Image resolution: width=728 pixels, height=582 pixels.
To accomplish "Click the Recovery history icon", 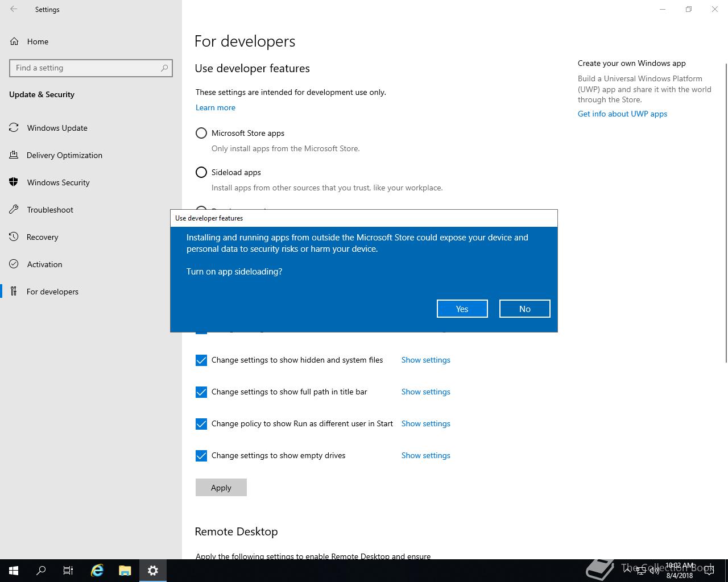I will point(14,237).
